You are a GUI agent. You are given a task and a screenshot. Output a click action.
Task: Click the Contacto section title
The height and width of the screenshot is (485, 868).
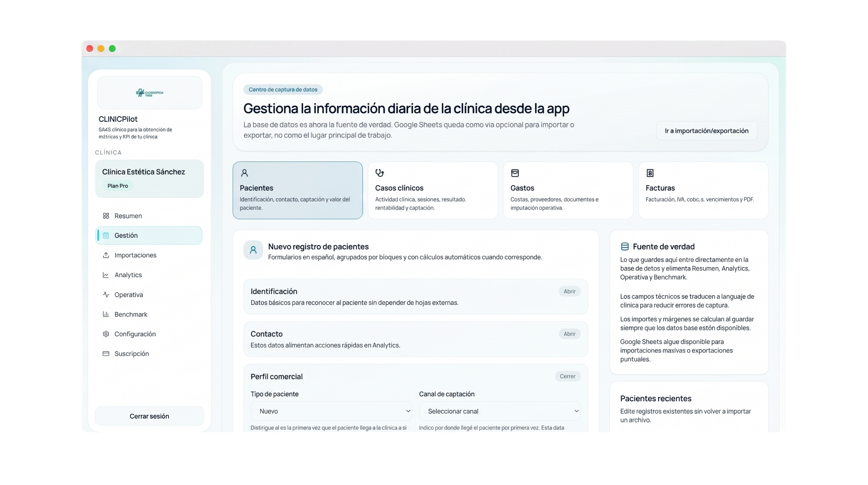(267, 334)
